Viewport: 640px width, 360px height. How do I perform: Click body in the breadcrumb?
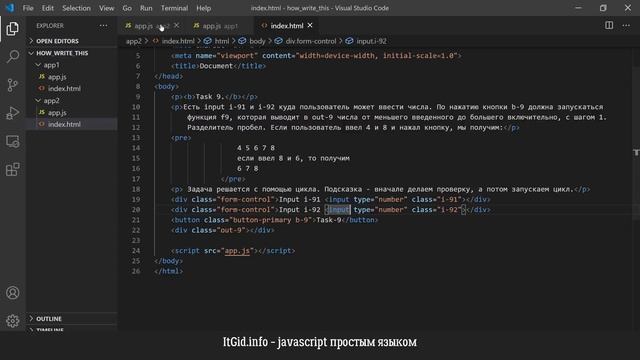click(x=257, y=41)
